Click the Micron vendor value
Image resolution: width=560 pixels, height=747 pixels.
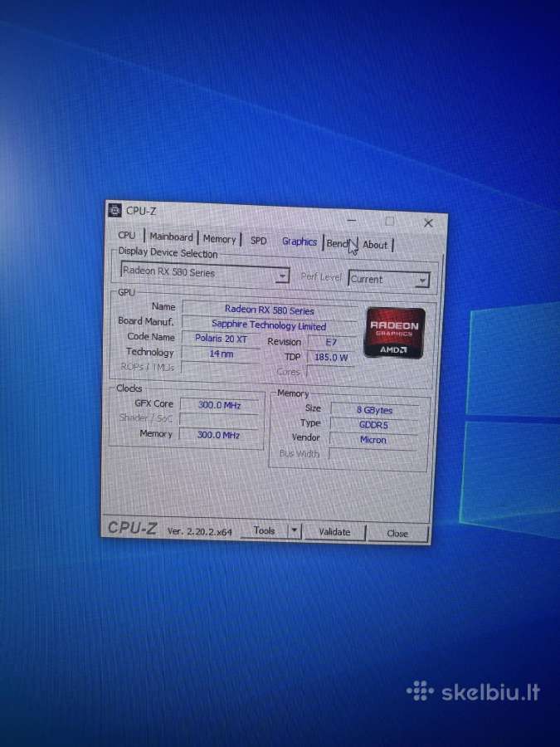[x=373, y=440]
